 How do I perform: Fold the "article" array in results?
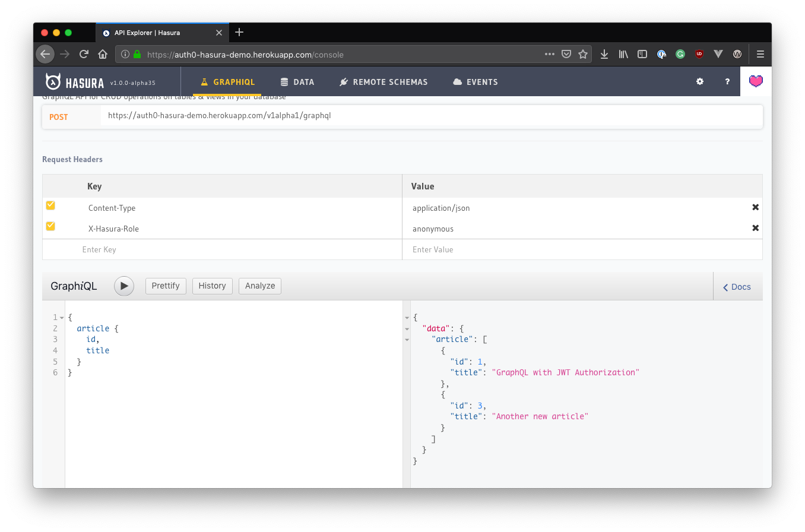(x=407, y=340)
